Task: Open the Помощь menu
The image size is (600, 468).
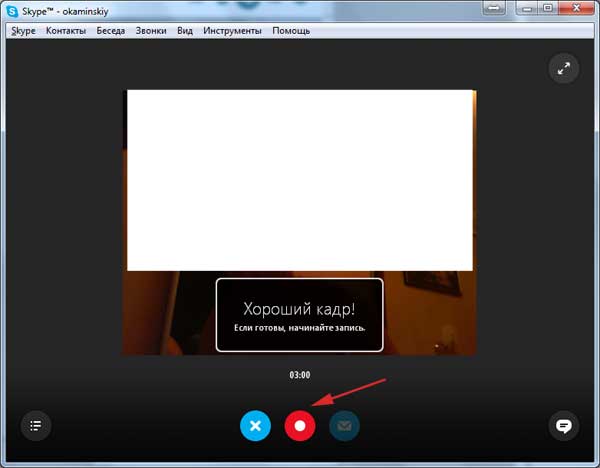Action: [x=291, y=31]
